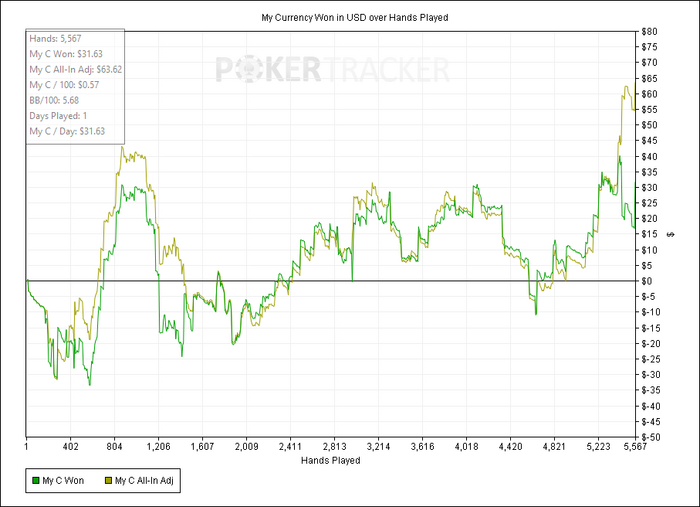Click the $80 y-axis label
The width and height of the screenshot is (700, 507).
pyautogui.click(x=649, y=32)
